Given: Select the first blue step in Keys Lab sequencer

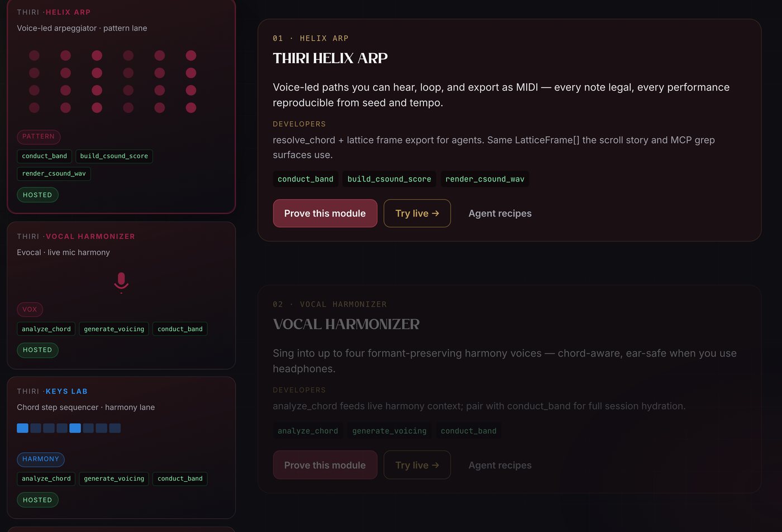Looking at the screenshot, I should [22, 428].
